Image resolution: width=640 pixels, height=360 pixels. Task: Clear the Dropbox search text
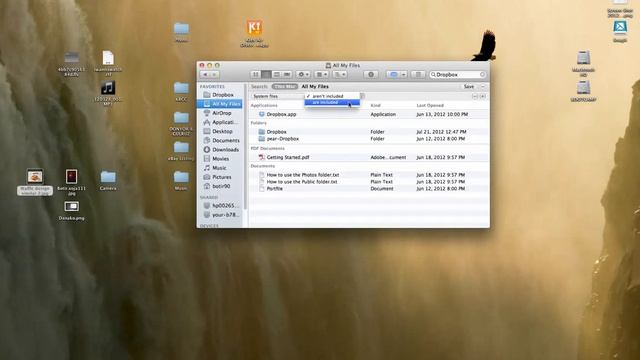[482, 75]
